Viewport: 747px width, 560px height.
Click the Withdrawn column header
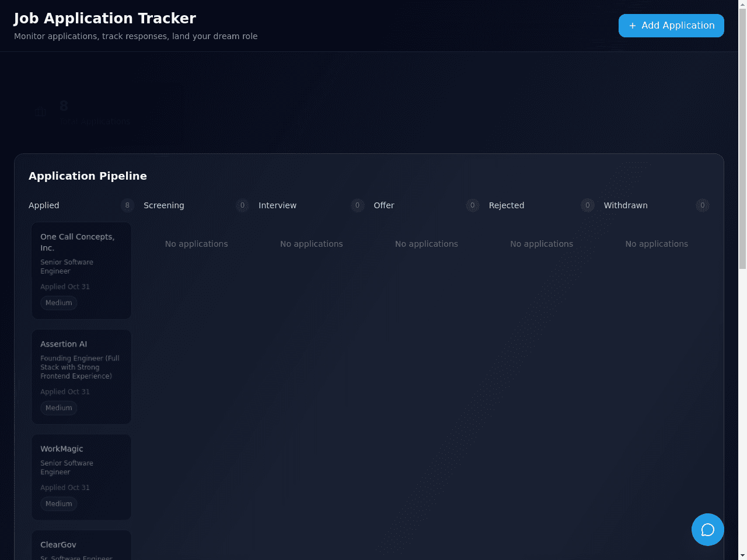(x=626, y=205)
